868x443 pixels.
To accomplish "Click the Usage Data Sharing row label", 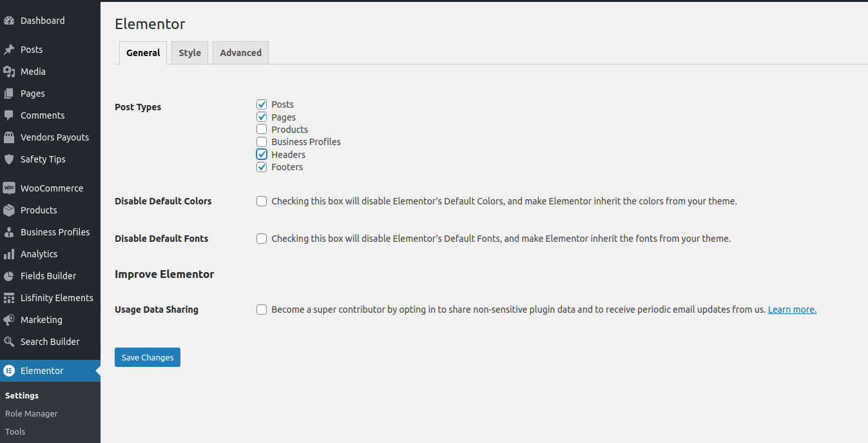I will pyautogui.click(x=157, y=310).
